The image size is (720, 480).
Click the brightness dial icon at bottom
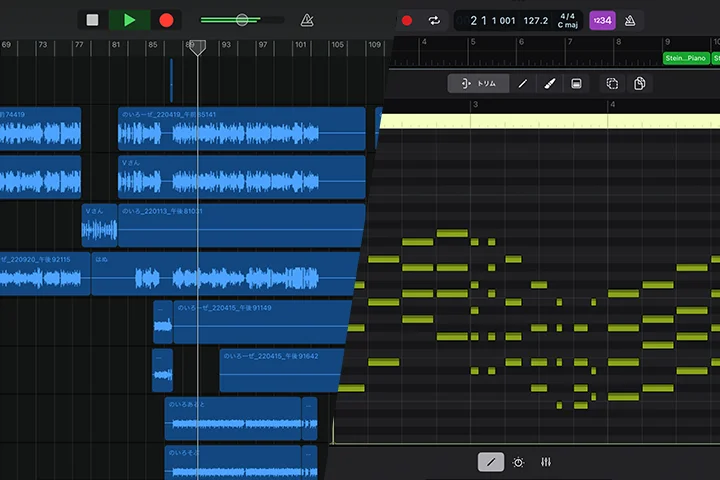click(x=518, y=462)
